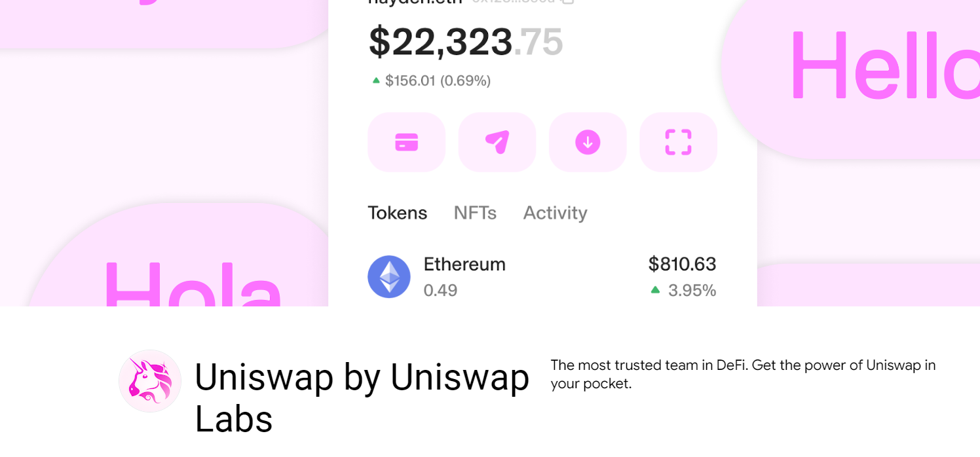
Task: Click the $22,323.75 wallet balance
Action: pyautogui.click(x=465, y=42)
